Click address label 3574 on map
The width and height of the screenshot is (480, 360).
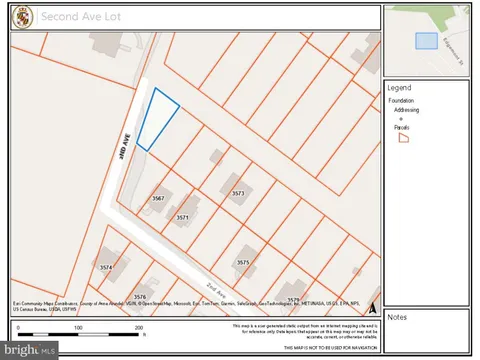tap(106, 267)
